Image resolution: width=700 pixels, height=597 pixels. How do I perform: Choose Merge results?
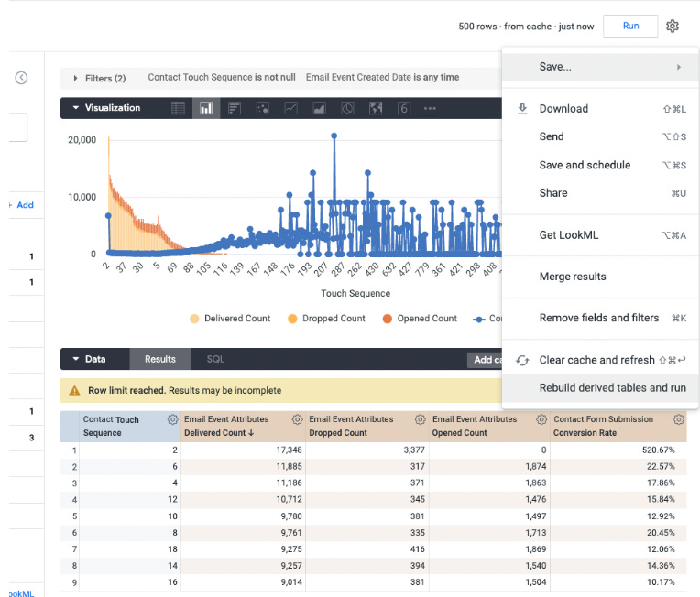click(600, 277)
